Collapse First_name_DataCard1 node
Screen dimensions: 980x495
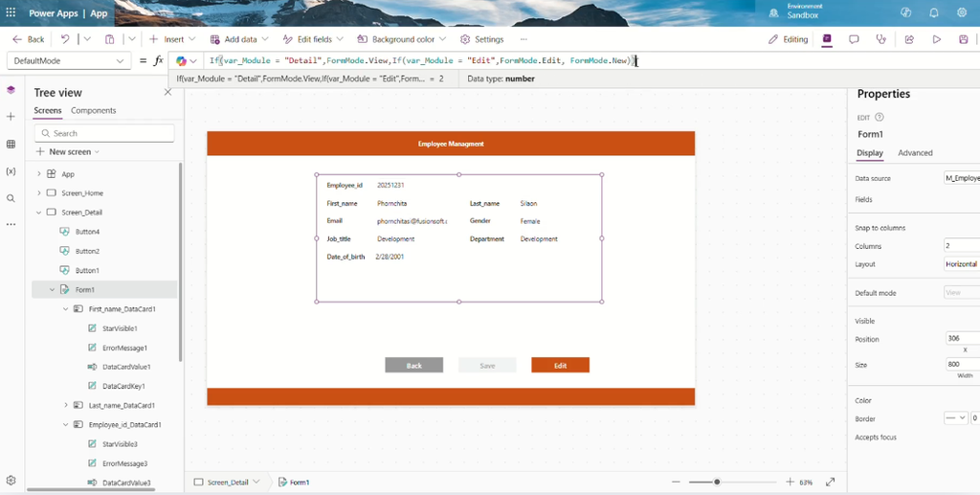coord(66,309)
